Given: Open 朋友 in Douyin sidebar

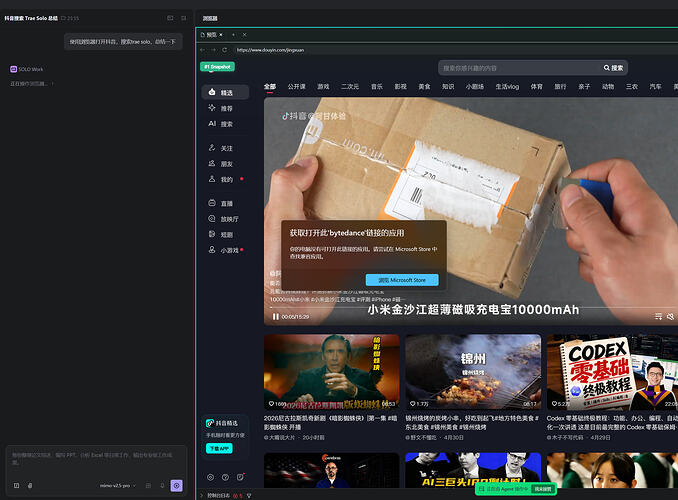Looking at the screenshot, I should tap(225, 163).
